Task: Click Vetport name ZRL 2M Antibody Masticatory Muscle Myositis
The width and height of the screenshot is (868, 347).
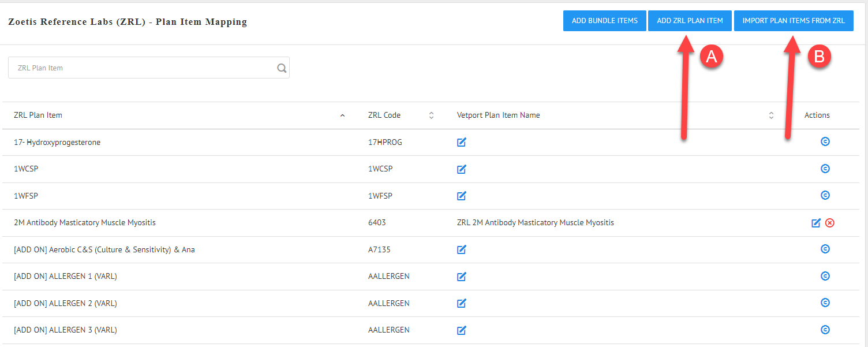Action: [x=536, y=223]
